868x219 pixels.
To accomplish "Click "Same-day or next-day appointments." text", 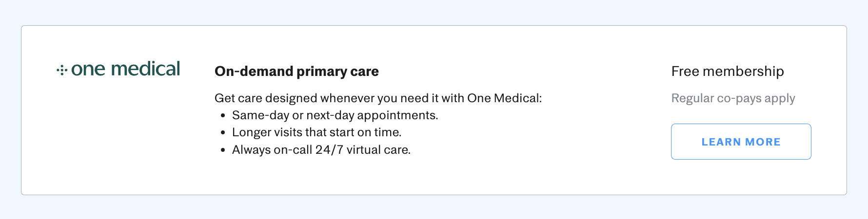I will click(335, 115).
